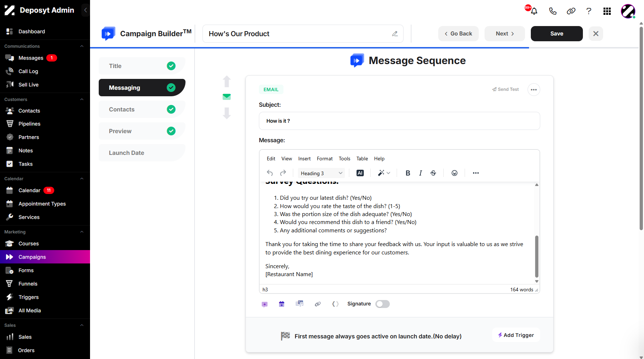Collapse the Marketing section
Screen dimensions: 644x359
coord(82,232)
